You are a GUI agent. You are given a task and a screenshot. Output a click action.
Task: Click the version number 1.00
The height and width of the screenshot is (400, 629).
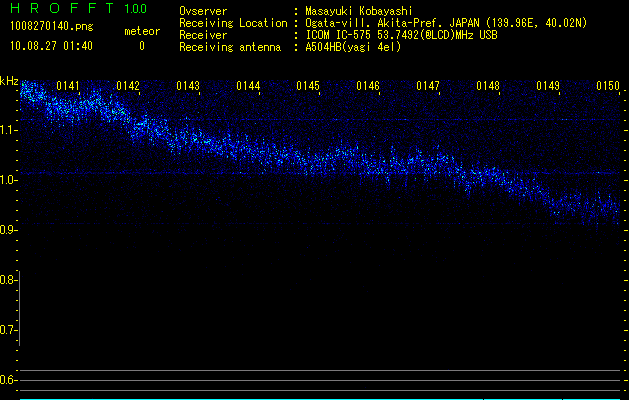[134, 9]
